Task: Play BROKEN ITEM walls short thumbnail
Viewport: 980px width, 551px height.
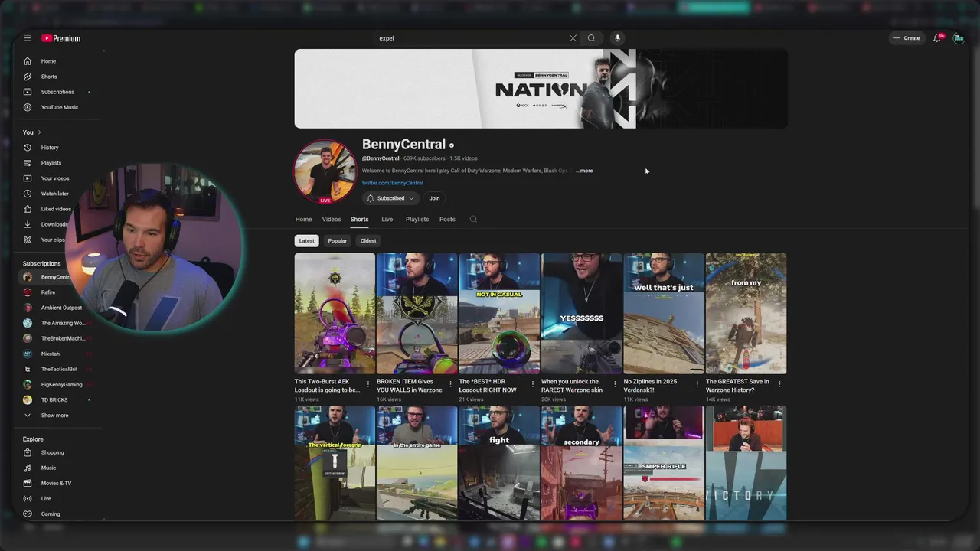Action: click(417, 314)
